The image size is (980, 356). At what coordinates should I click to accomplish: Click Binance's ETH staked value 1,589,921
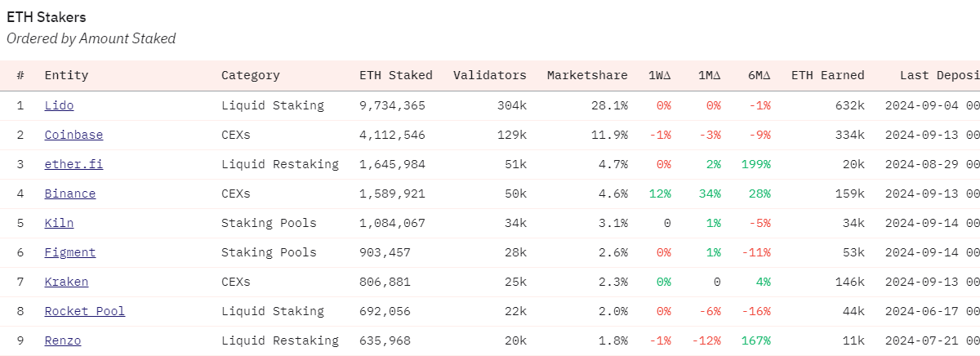[x=392, y=194]
